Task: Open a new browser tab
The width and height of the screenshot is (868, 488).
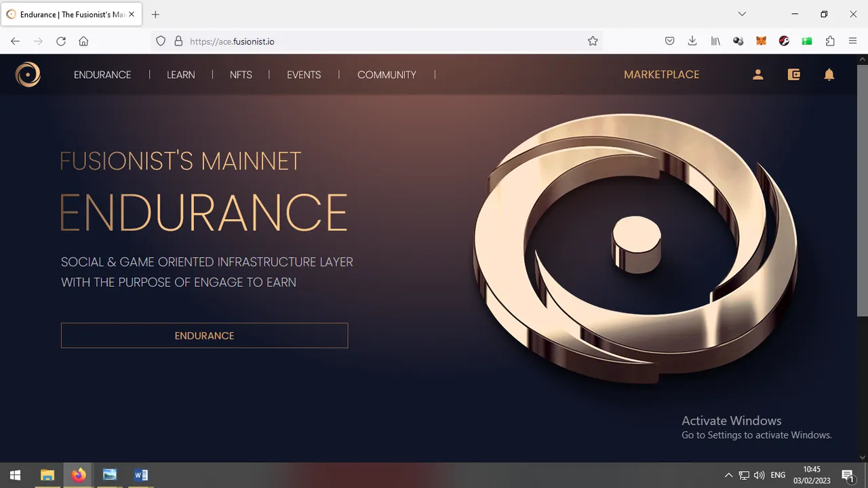Action: [155, 14]
